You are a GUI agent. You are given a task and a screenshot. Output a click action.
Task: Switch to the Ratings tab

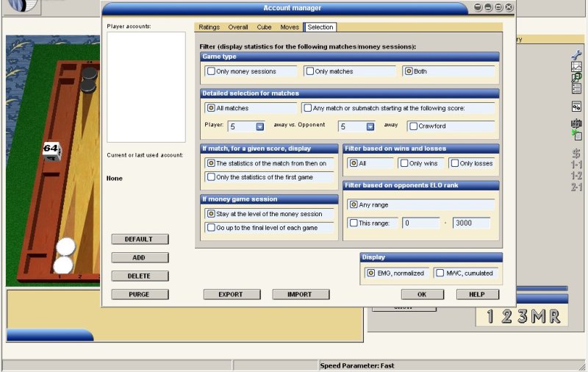(209, 27)
